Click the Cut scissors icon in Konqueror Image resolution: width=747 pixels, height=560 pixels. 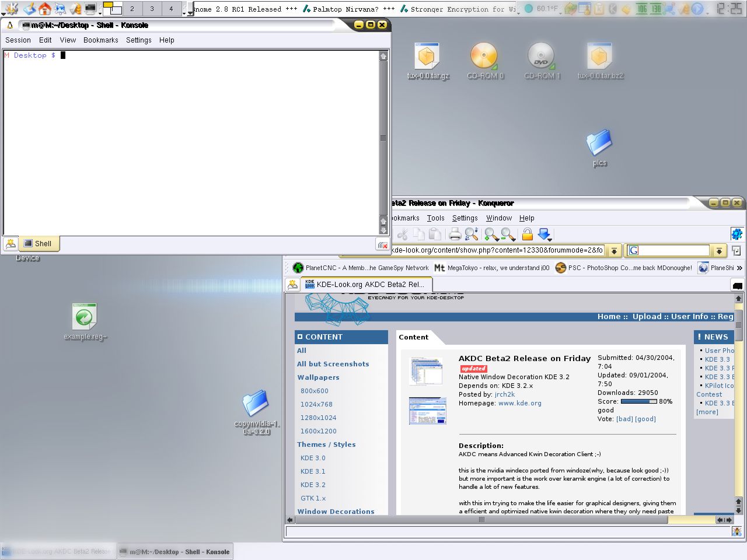pos(403,235)
